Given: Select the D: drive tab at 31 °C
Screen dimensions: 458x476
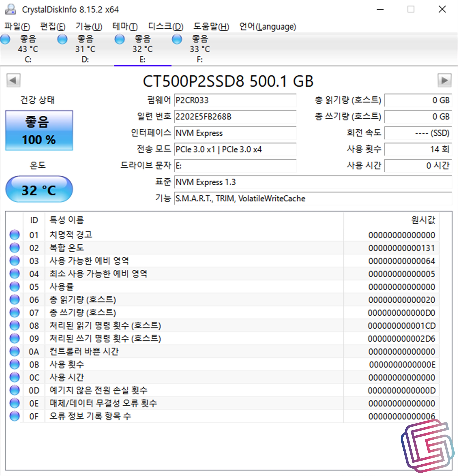Looking at the screenshot, I should point(86,49).
